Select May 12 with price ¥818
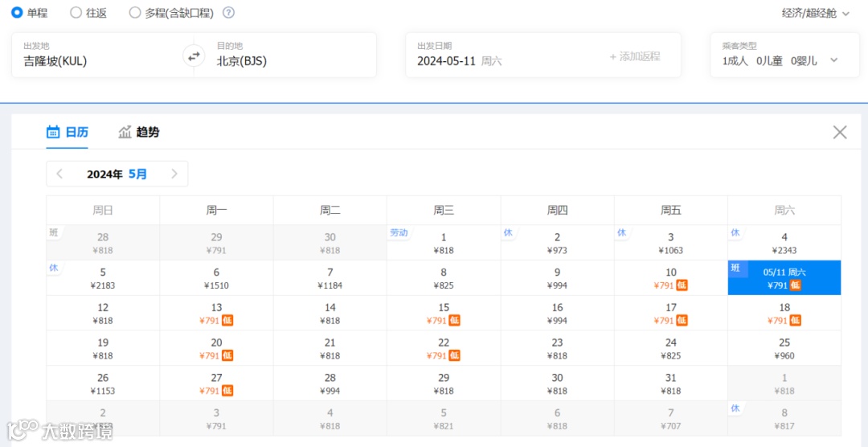Image resolution: width=868 pixels, height=447 pixels. point(103,313)
